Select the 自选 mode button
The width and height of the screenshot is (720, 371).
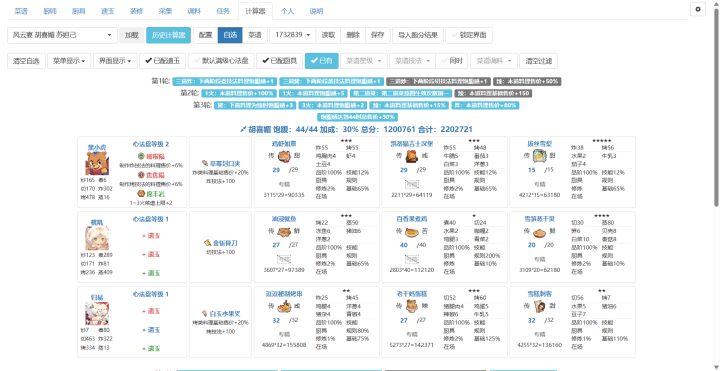coord(230,35)
